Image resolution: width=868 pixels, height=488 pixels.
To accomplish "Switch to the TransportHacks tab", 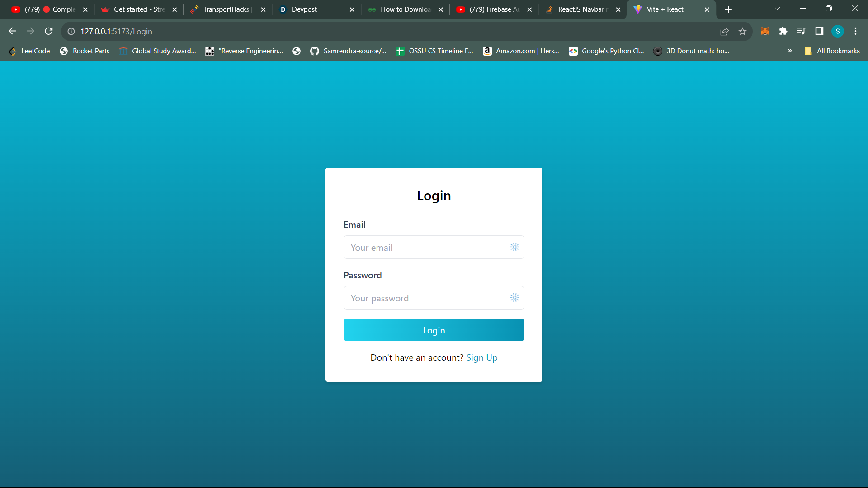I will pos(225,9).
